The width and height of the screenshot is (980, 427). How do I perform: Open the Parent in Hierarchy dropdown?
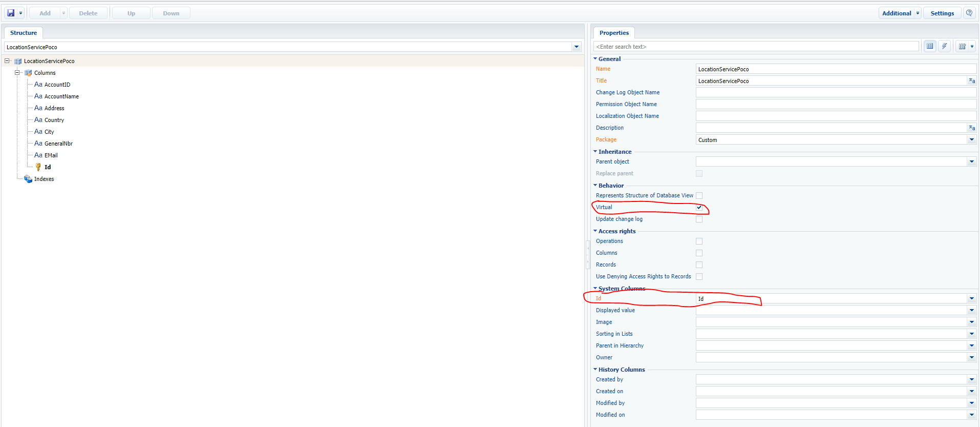pyautogui.click(x=971, y=345)
